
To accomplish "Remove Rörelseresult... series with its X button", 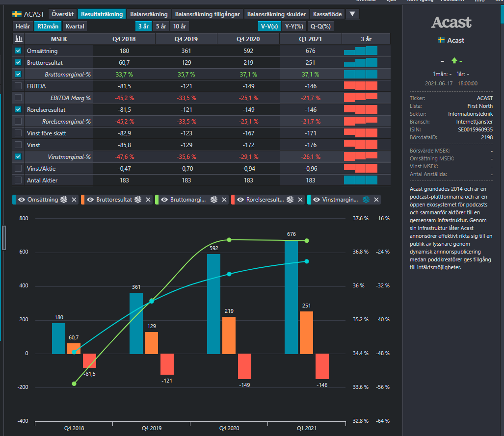I will (300, 200).
